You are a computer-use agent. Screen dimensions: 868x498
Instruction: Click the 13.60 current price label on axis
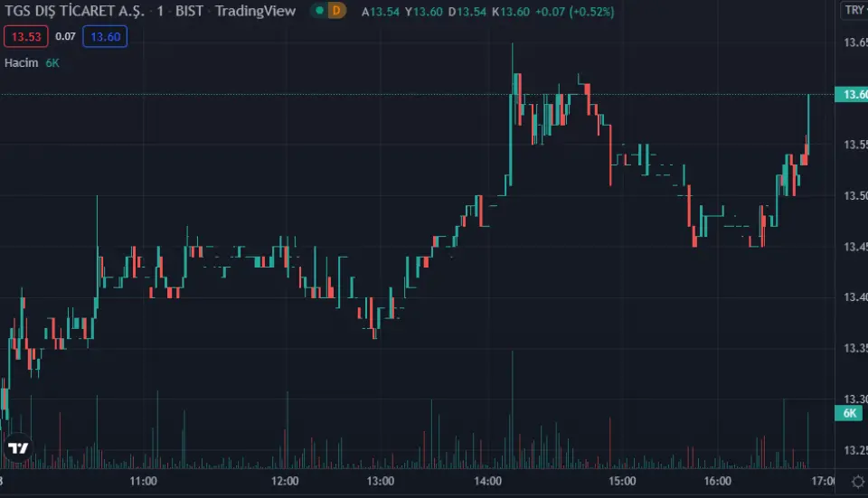coord(854,95)
